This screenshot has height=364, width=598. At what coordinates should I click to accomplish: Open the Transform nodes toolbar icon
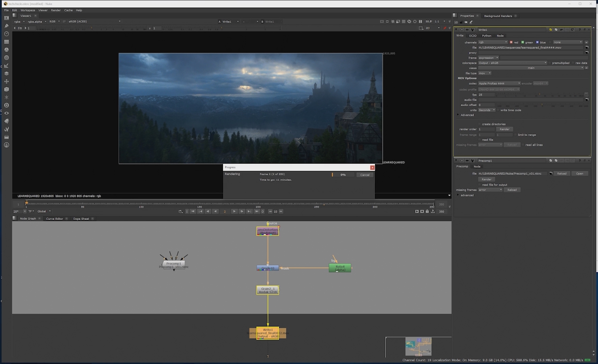tap(6, 82)
